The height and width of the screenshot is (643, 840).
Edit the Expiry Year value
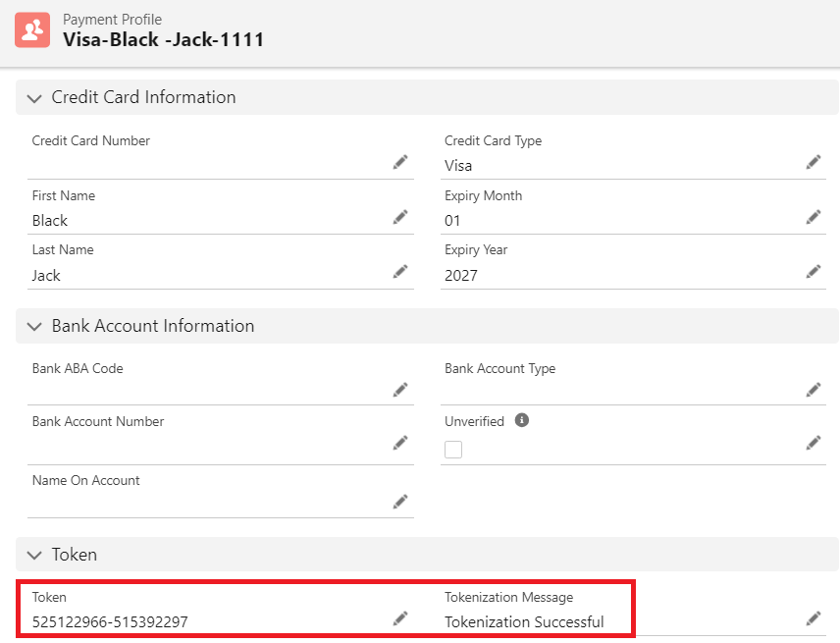tap(814, 271)
